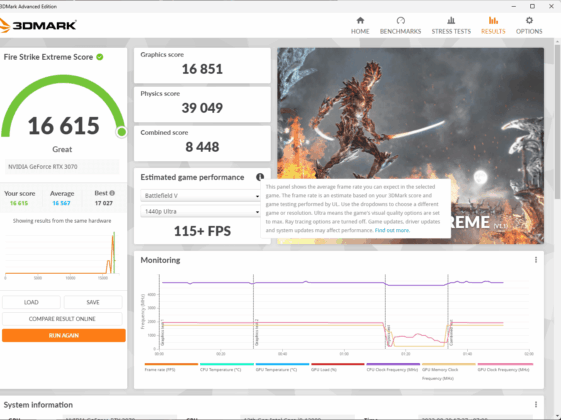Go to the Benchmarks gauge icon
Image resolution: width=561 pixels, height=420 pixels.
[x=400, y=20]
